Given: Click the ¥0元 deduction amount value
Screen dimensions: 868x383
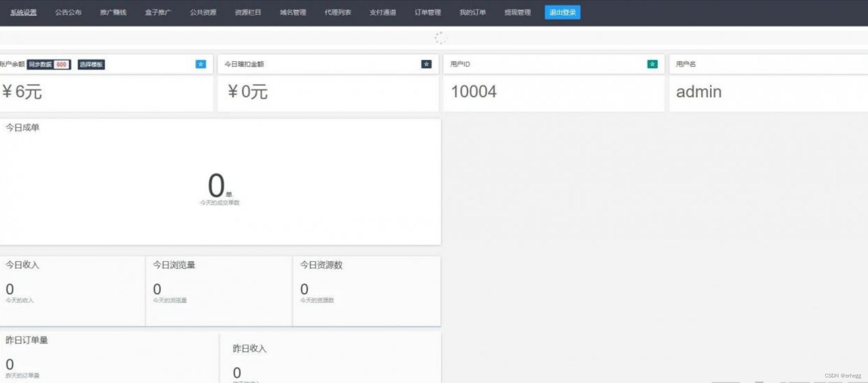Looking at the screenshot, I should 248,92.
